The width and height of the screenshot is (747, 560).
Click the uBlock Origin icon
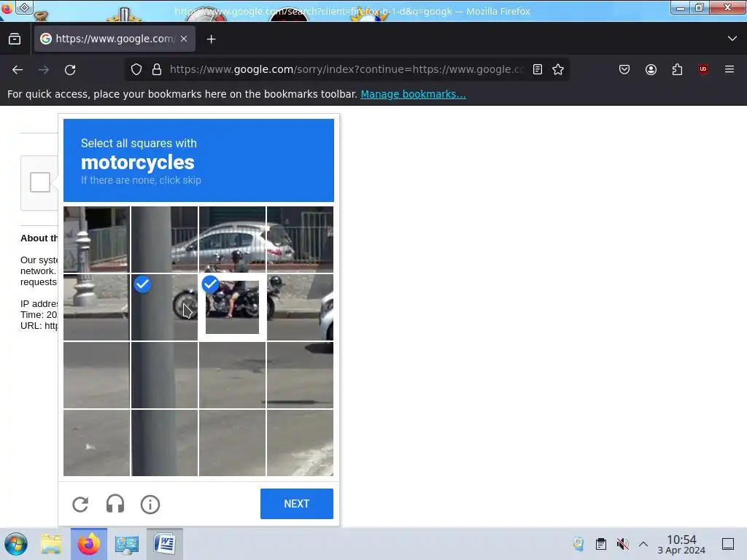point(703,69)
